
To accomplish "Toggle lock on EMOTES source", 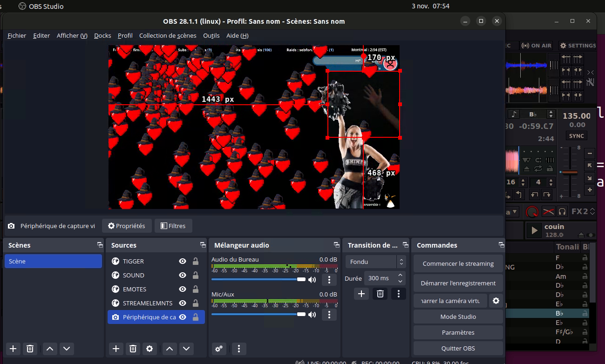I will coord(196,289).
